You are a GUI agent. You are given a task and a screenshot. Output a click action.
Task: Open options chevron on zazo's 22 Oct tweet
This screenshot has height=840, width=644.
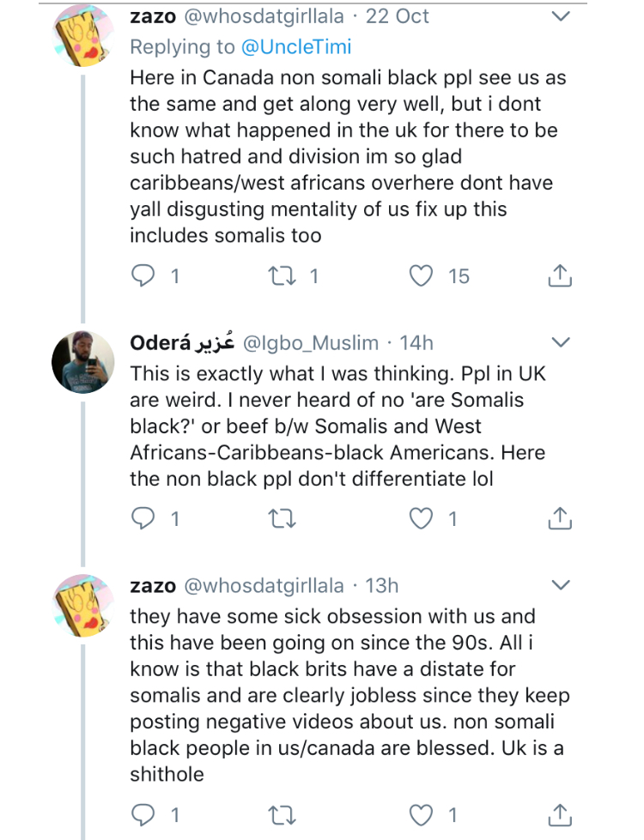click(x=560, y=16)
